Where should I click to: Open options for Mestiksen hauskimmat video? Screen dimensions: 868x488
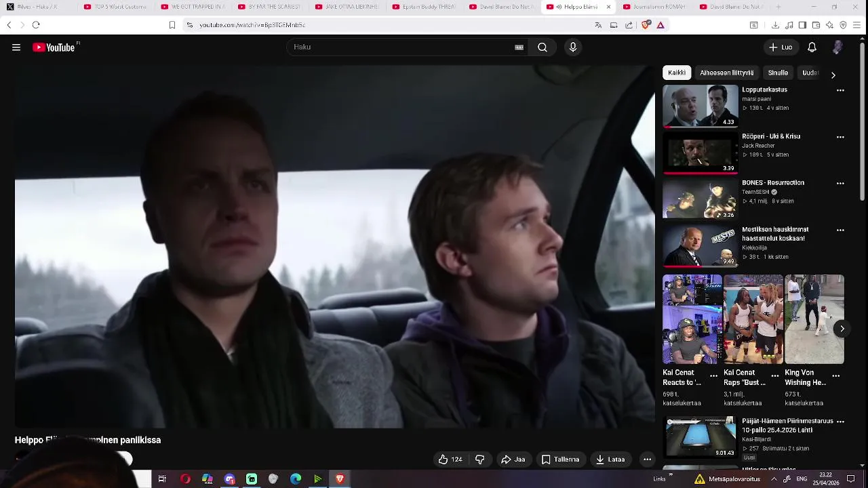(840, 230)
